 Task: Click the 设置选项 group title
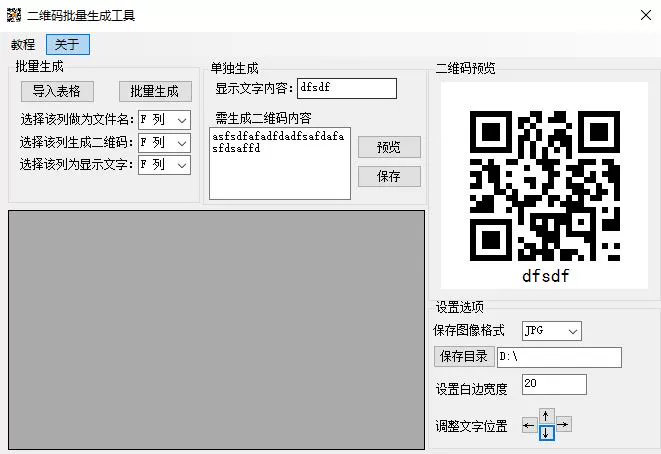pos(459,307)
